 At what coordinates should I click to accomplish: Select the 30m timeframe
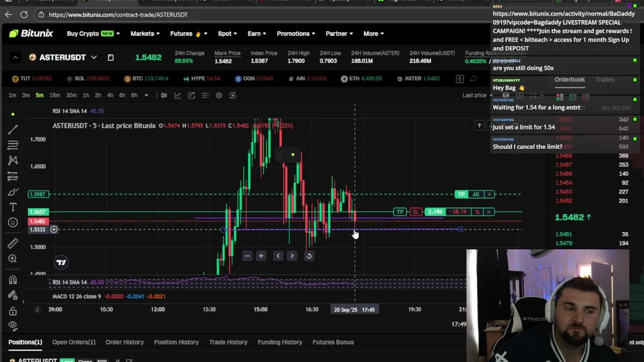pos(71,95)
